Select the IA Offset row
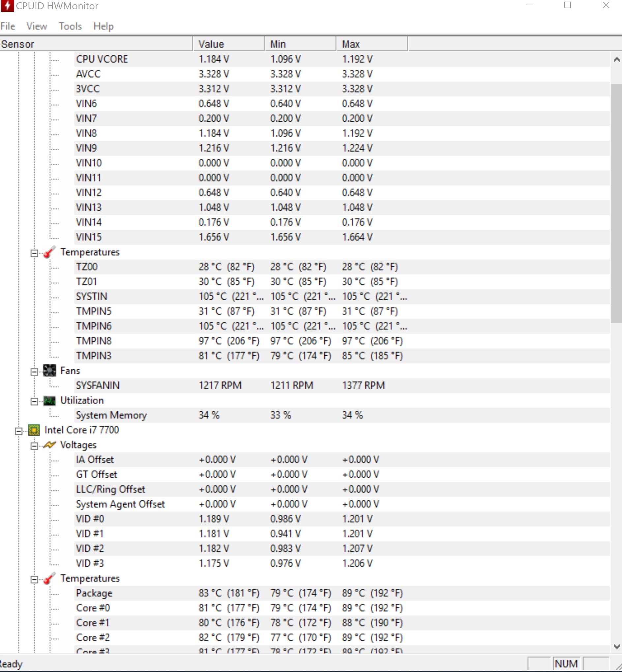The width and height of the screenshot is (622, 672). (x=342, y=460)
